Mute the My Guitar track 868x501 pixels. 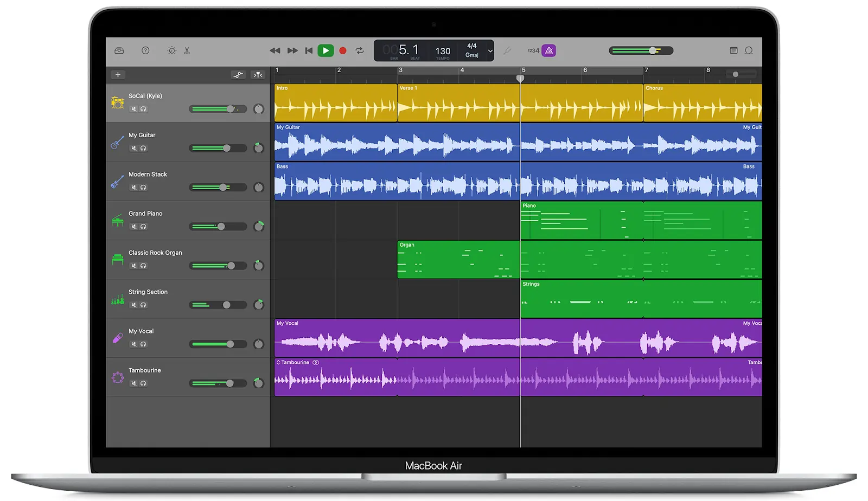tap(134, 148)
